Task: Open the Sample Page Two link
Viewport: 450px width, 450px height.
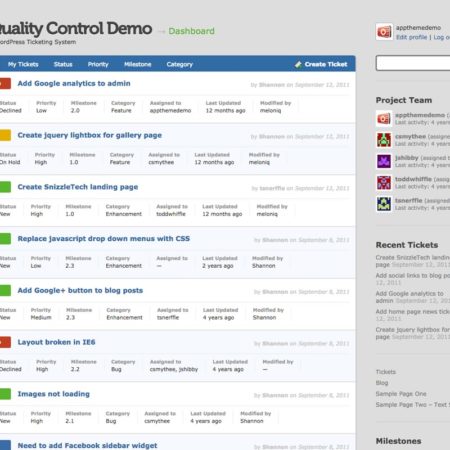Action: 413,405
